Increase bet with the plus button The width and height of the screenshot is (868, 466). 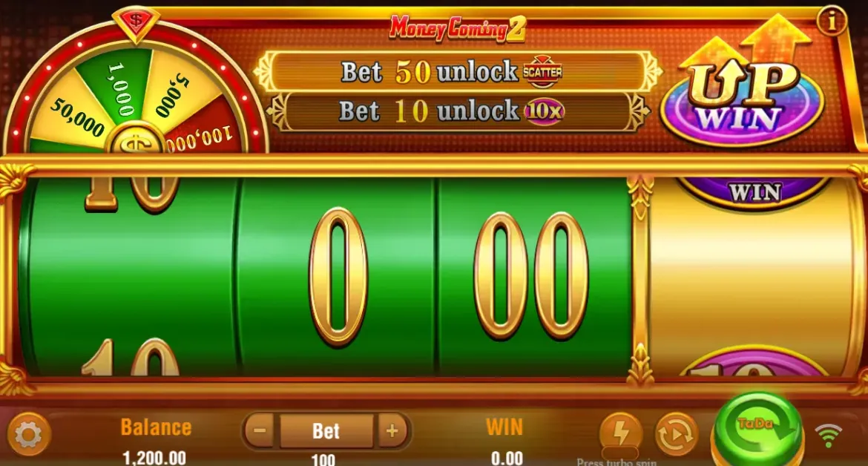tap(392, 430)
